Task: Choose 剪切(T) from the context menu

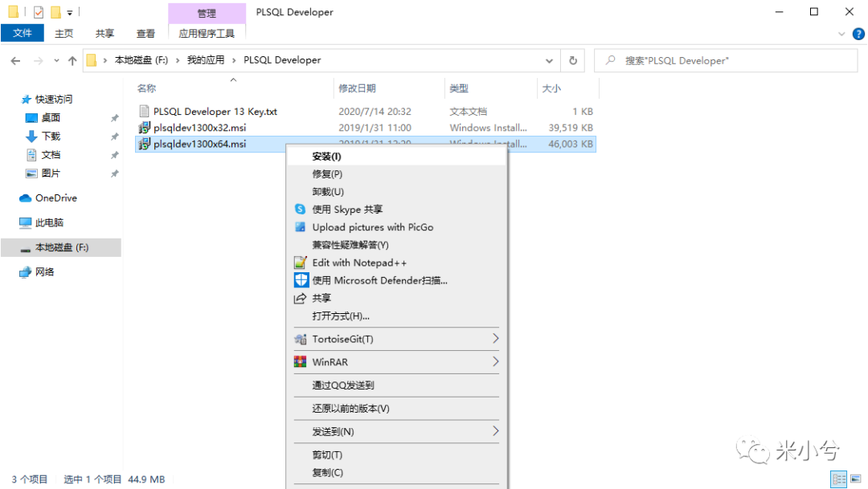Action: pos(396,454)
